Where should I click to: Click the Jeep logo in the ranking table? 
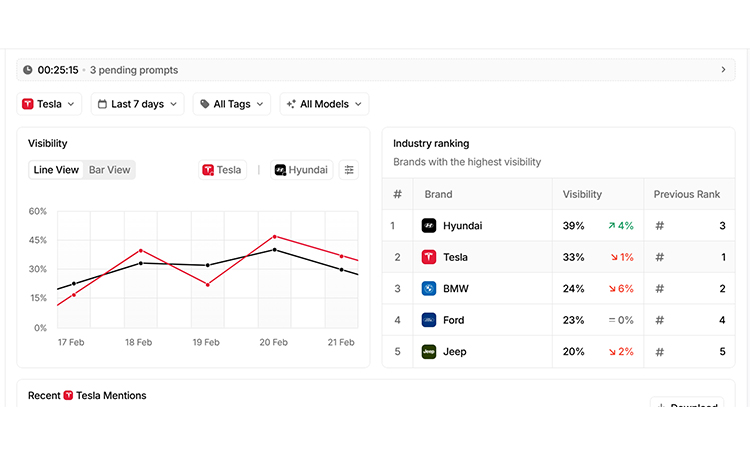(429, 351)
